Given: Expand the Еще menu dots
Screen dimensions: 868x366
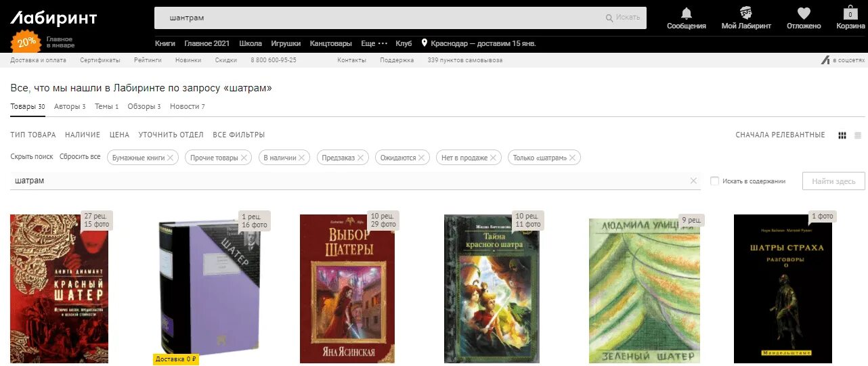Looking at the screenshot, I should click(x=383, y=43).
